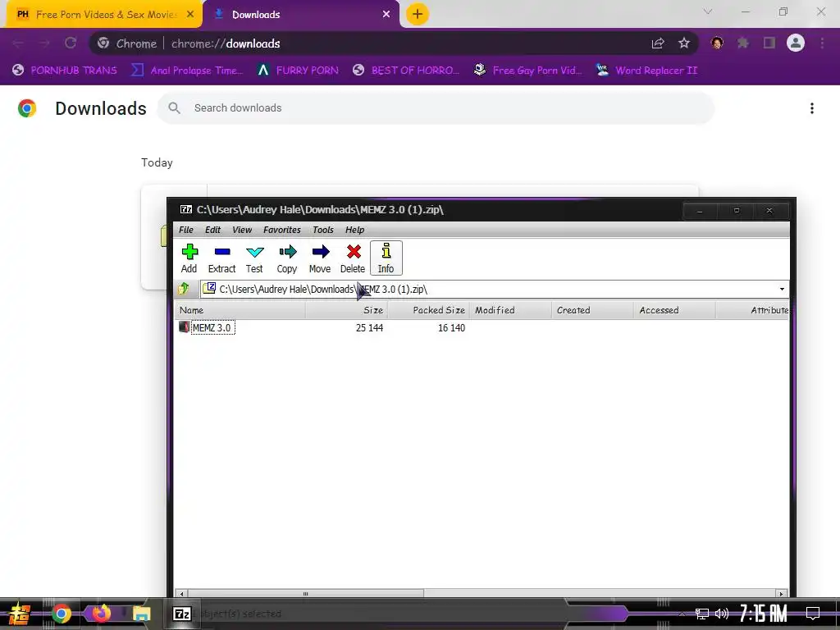Click the Chrome taskbar icon
840x630 pixels.
[61, 614]
